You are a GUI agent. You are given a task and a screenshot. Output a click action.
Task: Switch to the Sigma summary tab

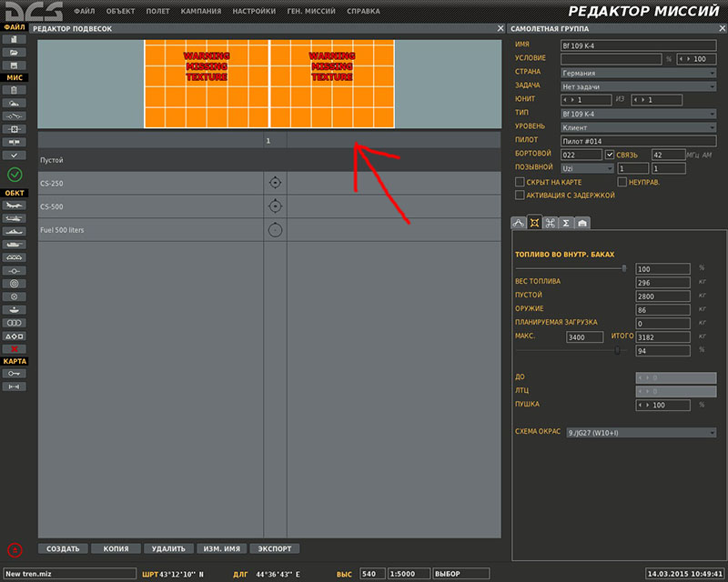point(566,223)
